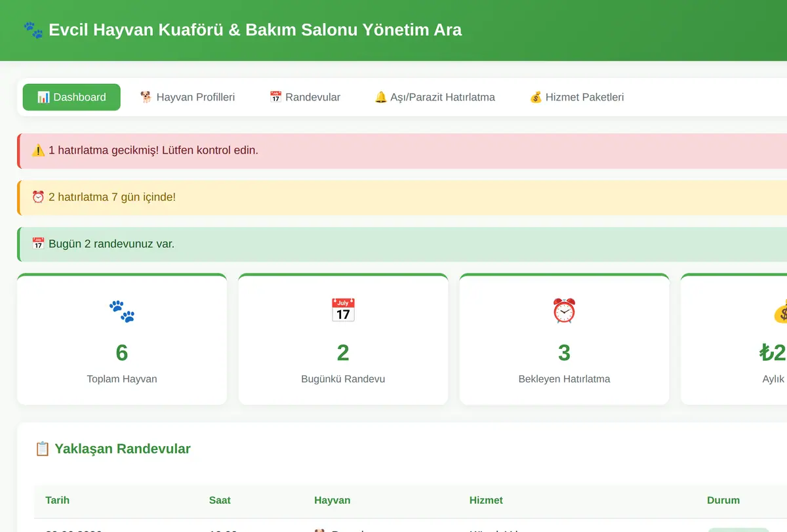787x532 pixels.
Task: Click the Bekleyen Hatırlatma value 3
Action: tap(564, 353)
